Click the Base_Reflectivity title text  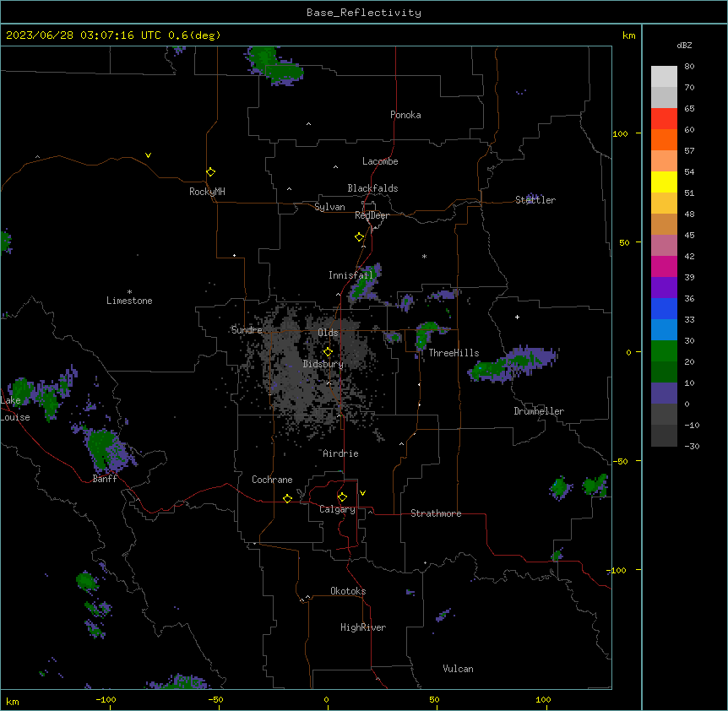tap(364, 13)
